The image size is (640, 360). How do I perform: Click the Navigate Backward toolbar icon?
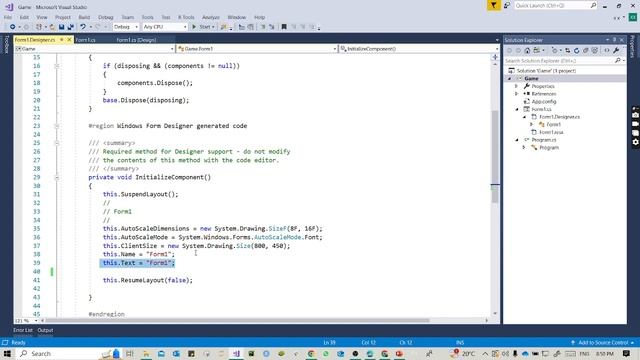13,27
